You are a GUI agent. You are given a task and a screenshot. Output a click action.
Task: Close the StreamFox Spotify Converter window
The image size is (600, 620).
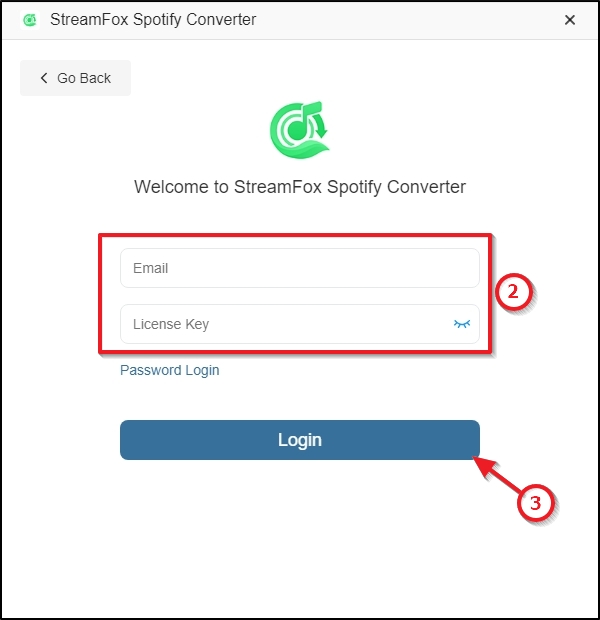570,20
